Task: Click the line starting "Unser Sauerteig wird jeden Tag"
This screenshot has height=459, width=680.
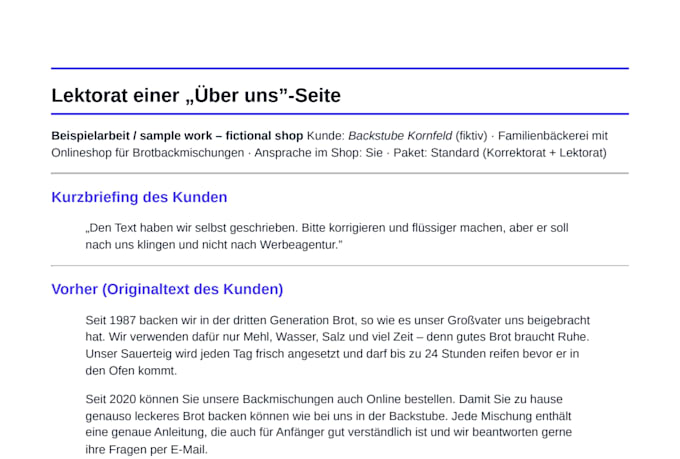Action: point(332,354)
